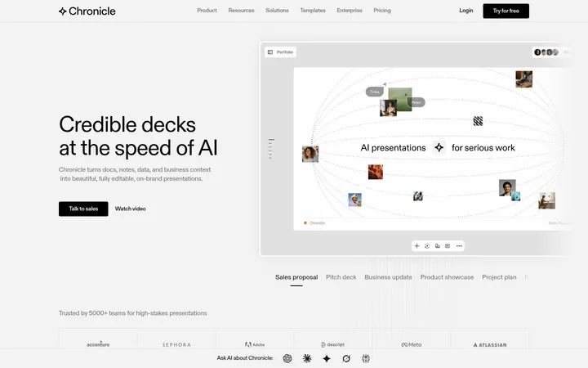Image resolution: width=588 pixels, height=368 pixels.
Task: Click the striped pattern icon on the slide
Action: [x=478, y=121]
